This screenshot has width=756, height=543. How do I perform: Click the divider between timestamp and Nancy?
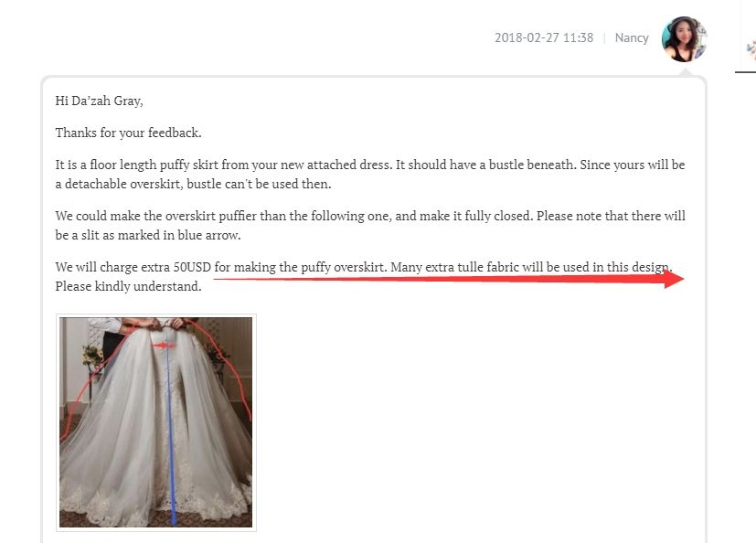(x=604, y=38)
